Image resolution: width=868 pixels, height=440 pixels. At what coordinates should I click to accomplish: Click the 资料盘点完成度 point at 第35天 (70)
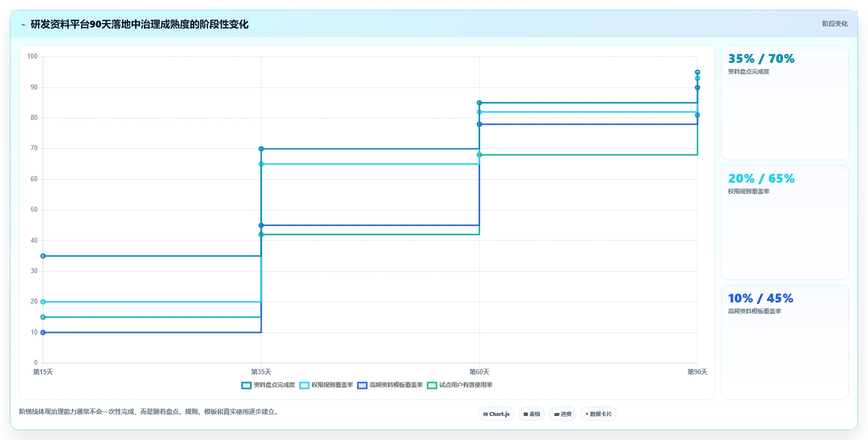coord(261,149)
